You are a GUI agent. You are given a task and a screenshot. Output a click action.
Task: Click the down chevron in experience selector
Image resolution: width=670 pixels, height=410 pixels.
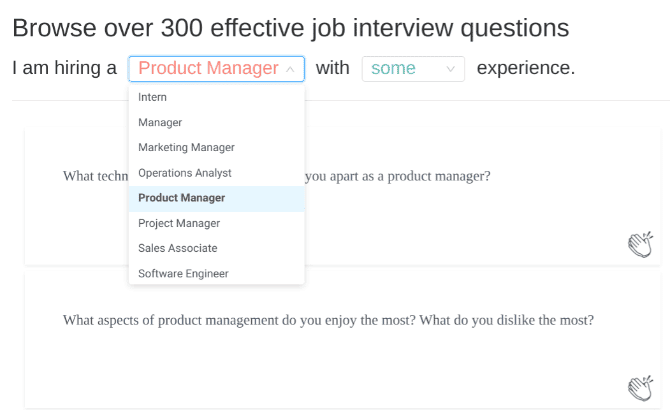point(450,69)
